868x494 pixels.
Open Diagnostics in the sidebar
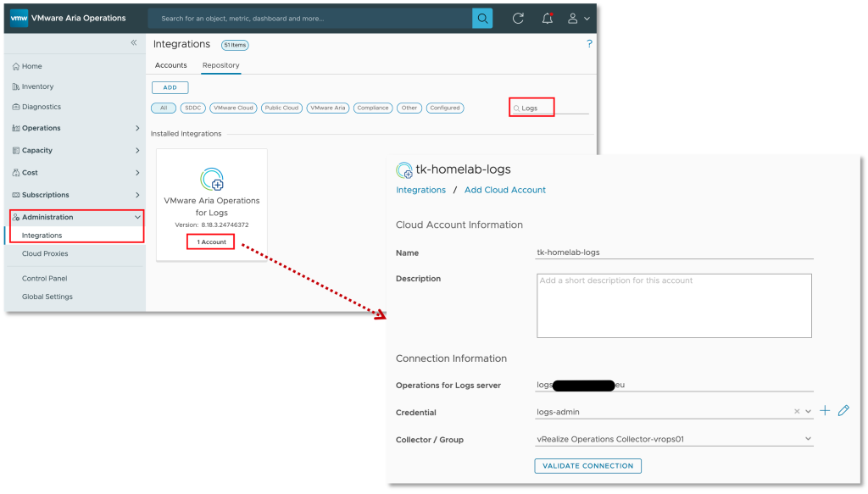(x=42, y=107)
